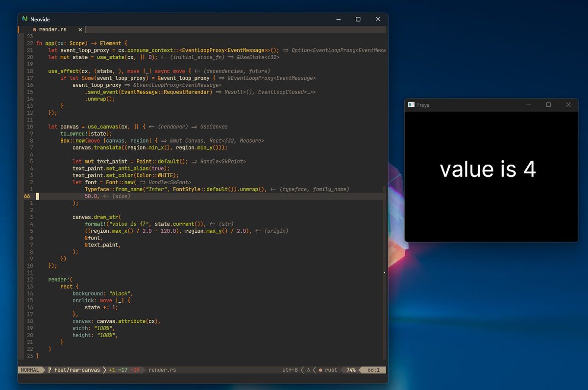Screen dimensions: 588x390
Task: Close the render.rs buffer tab
Action: (80, 29)
